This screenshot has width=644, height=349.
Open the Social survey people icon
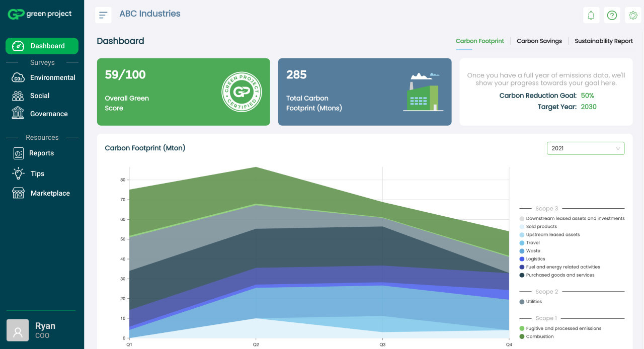[x=18, y=96]
